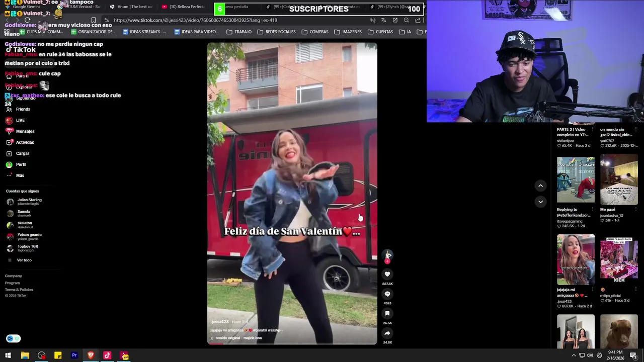
Task: Switch to Aitum browser tab
Action: click(x=131, y=7)
